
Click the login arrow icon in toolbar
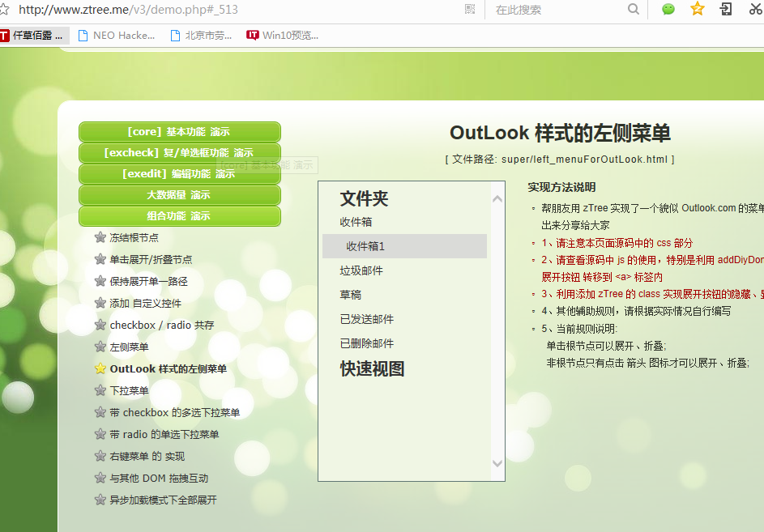tap(726, 9)
